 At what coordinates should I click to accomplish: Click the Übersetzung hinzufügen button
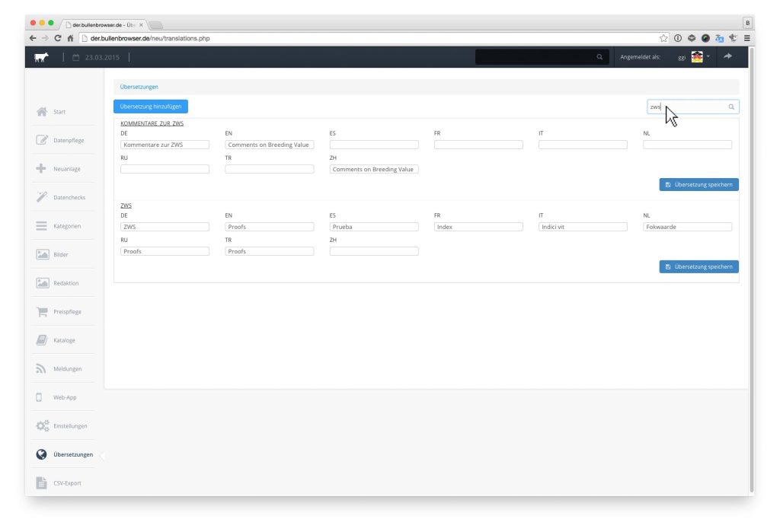[151, 107]
